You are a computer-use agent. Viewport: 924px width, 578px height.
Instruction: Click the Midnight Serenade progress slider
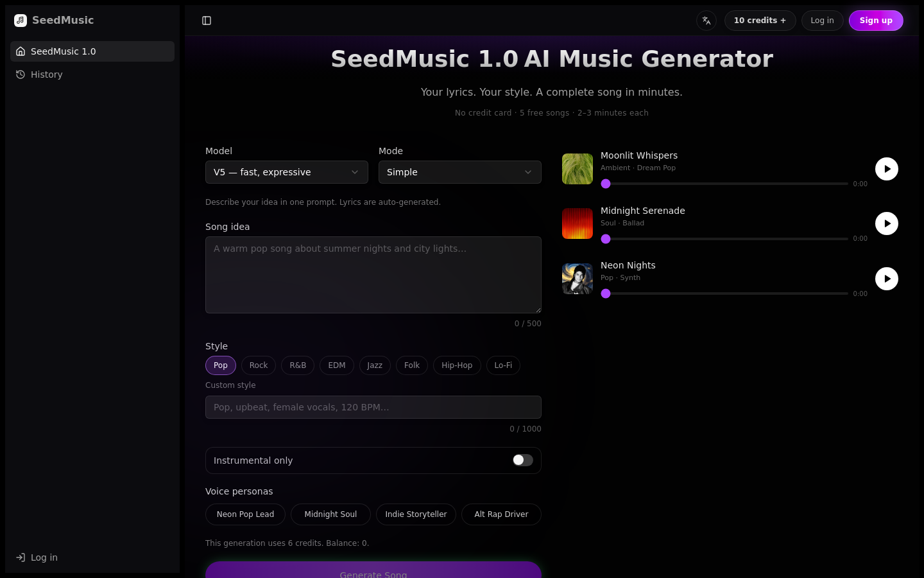point(724,239)
